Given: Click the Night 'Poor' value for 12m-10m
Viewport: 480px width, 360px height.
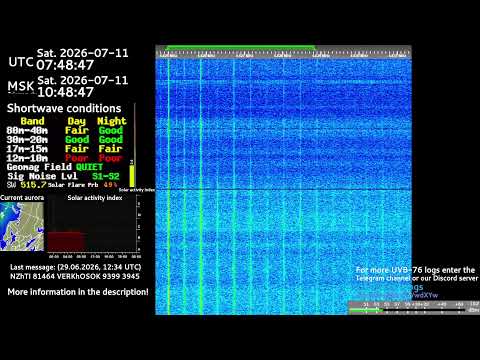Looking at the screenshot, I should point(111,158).
